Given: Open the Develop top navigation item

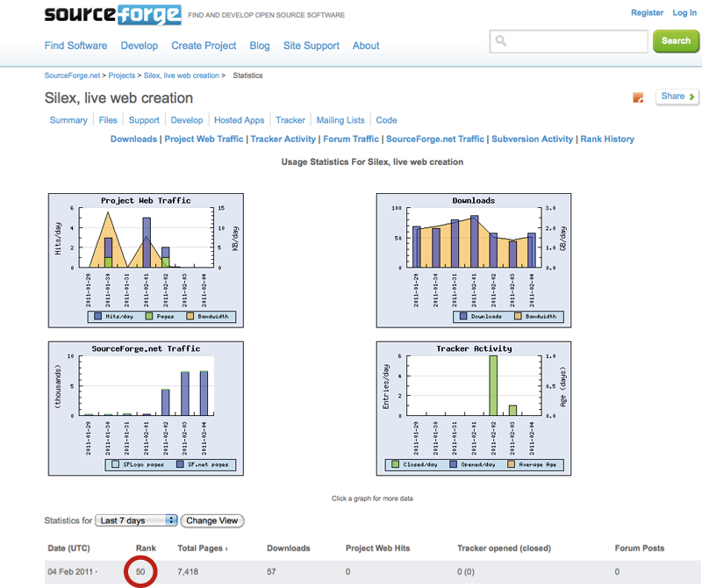Looking at the screenshot, I should tap(140, 46).
